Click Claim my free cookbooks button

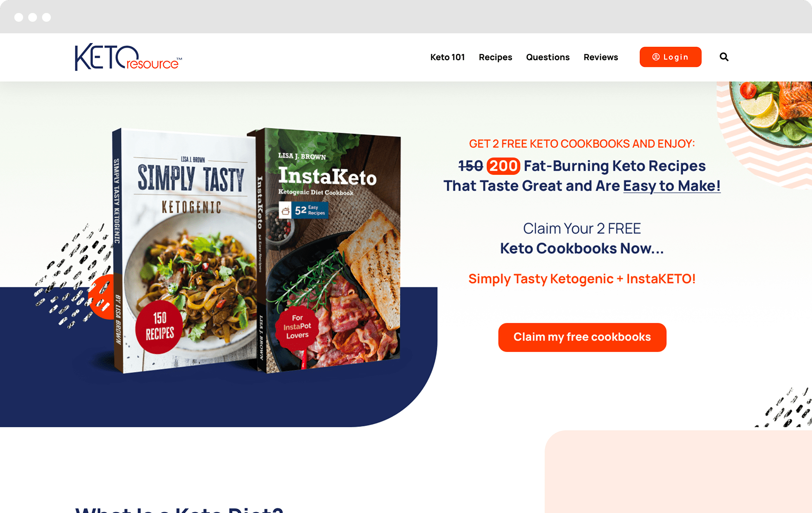pos(582,337)
